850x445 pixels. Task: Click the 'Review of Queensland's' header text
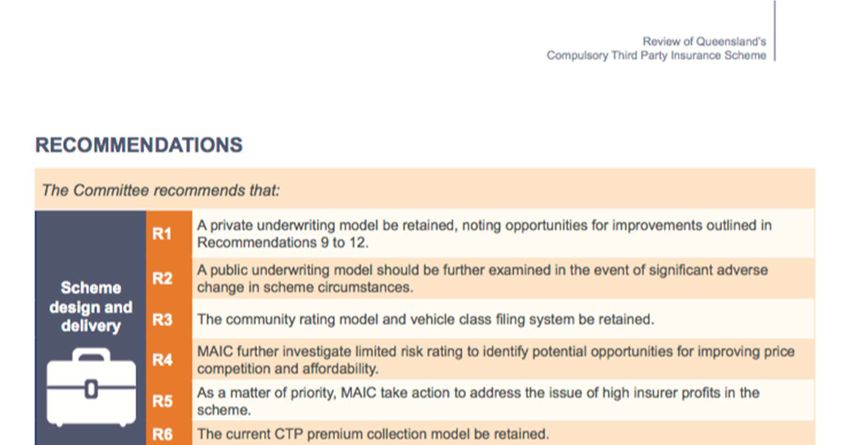pyautogui.click(x=704, y=41)
